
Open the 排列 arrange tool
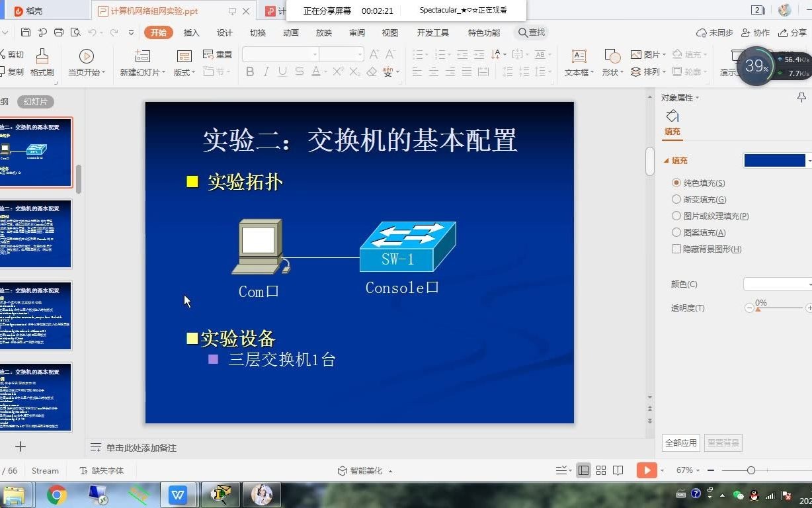pos(650,72)
